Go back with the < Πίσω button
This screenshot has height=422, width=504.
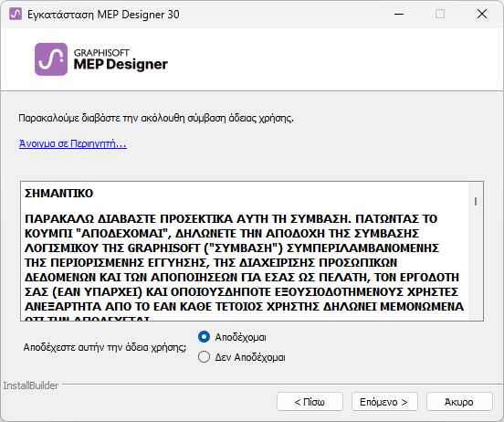[x=310, y=402]
